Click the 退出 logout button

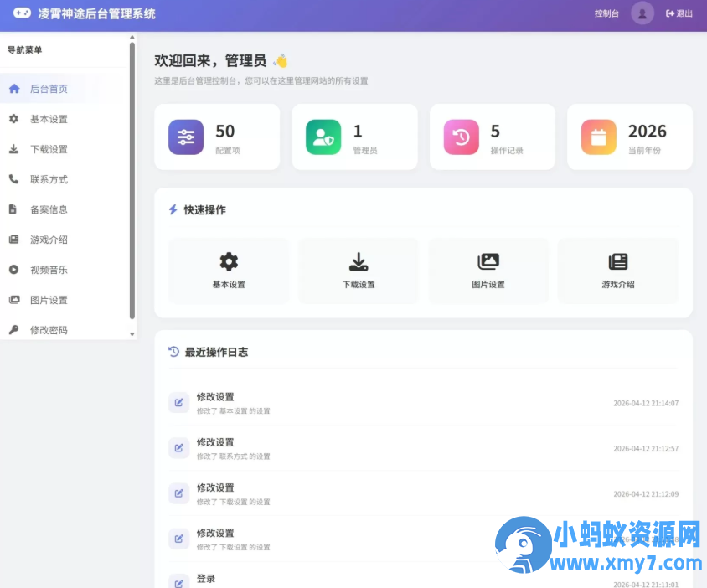pyautogui.click(x=679, y=13)
